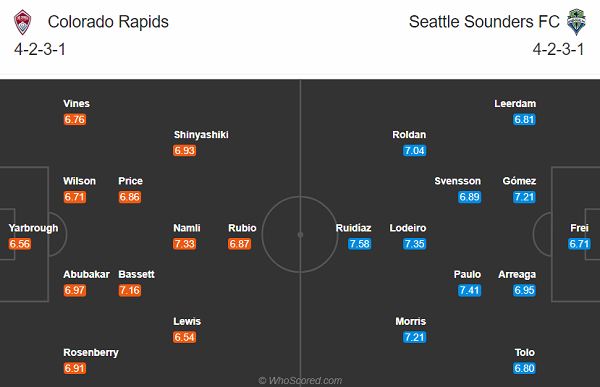
Task: Click the Colorado Rapids crest icon
Action: 23,22
